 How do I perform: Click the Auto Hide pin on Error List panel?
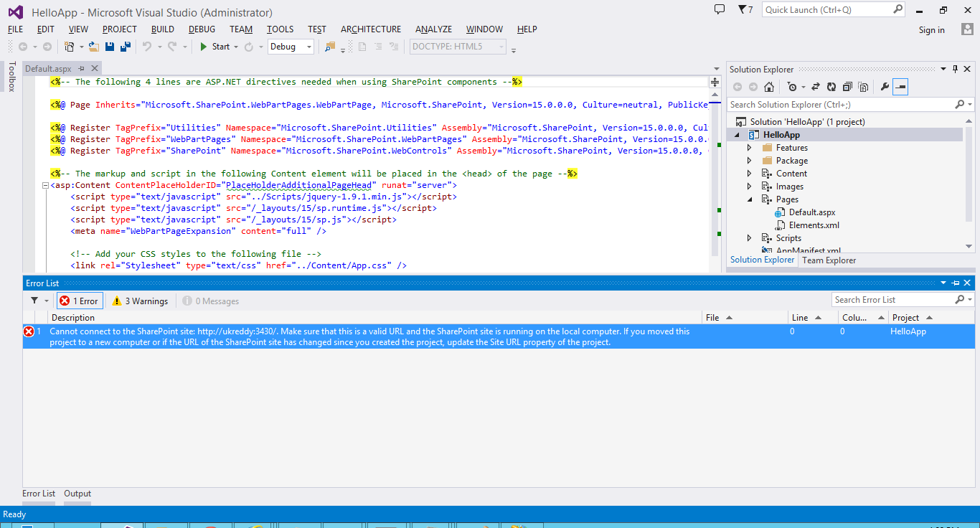coord(956,283)
